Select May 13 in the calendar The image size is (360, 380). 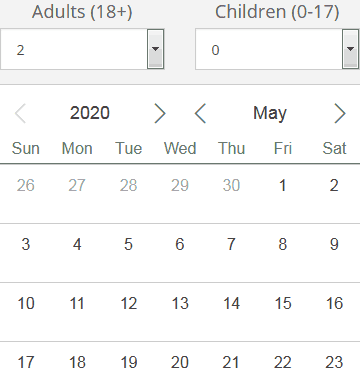[180, 303]
